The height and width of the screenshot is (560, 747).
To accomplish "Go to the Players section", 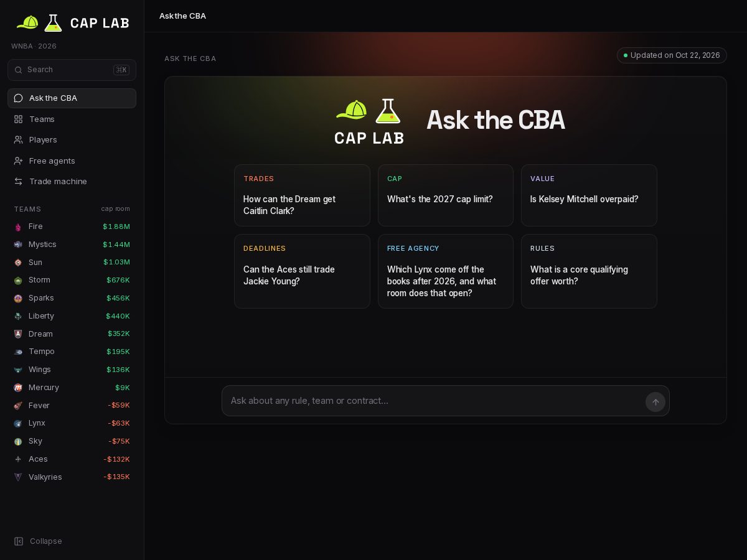I will pos(72,140).
